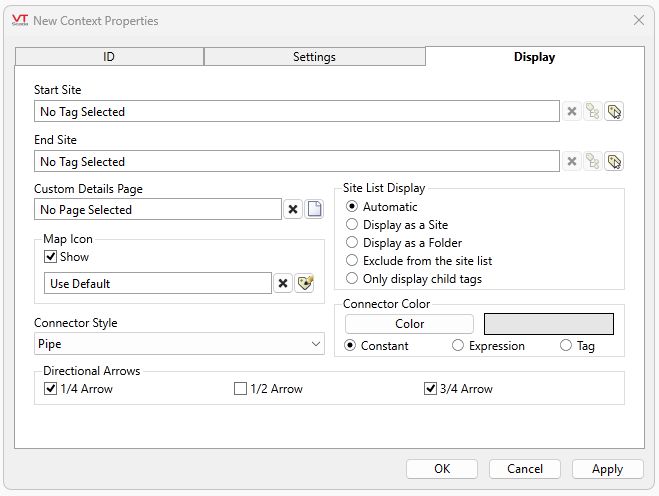Browse for a Custom Details Page
659x496 pixels.
point(314,209)
